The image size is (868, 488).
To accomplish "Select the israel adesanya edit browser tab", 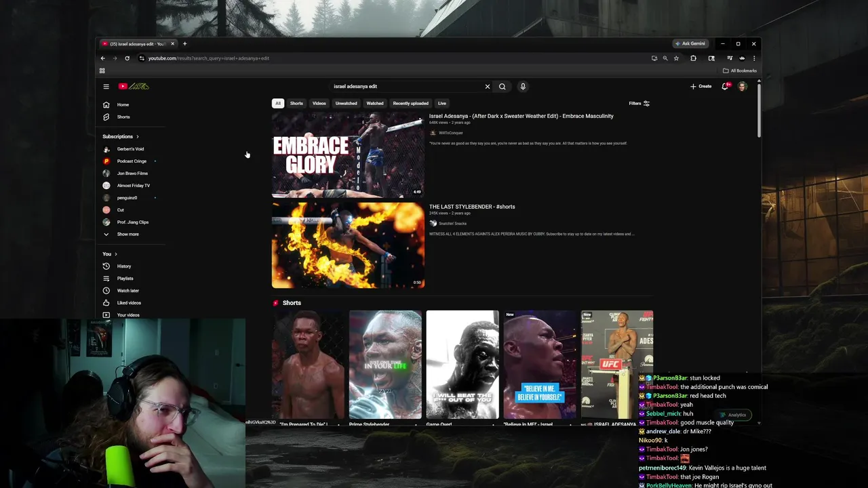I will tap(138, 43).
